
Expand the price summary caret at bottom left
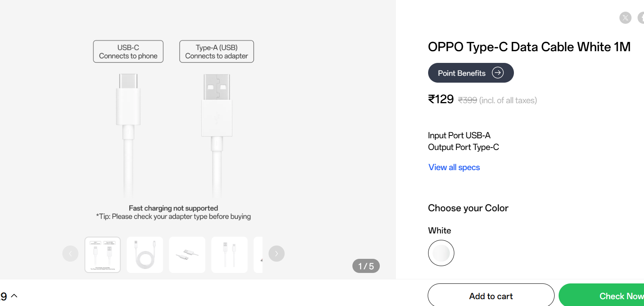click(x=14, y=296)
